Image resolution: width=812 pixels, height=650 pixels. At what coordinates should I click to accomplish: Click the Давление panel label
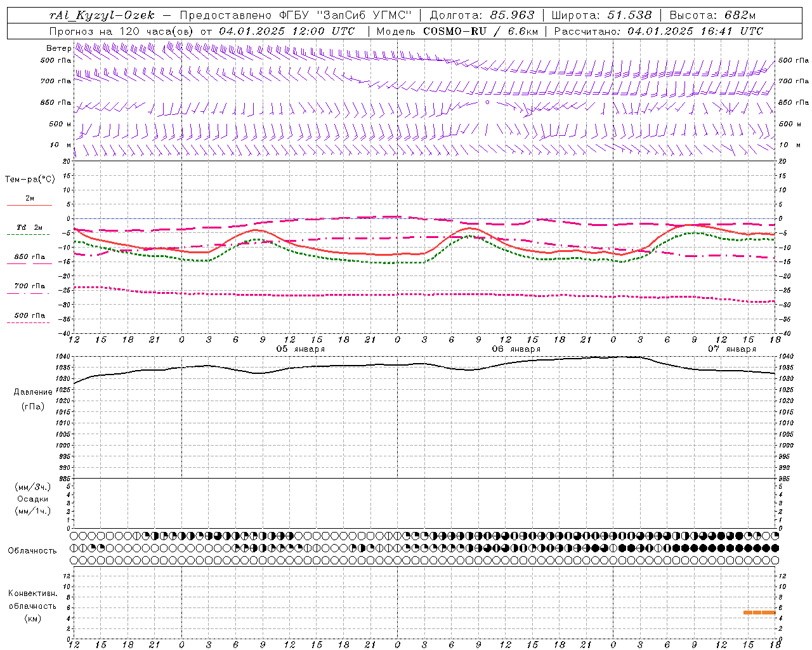pos(33,392)
